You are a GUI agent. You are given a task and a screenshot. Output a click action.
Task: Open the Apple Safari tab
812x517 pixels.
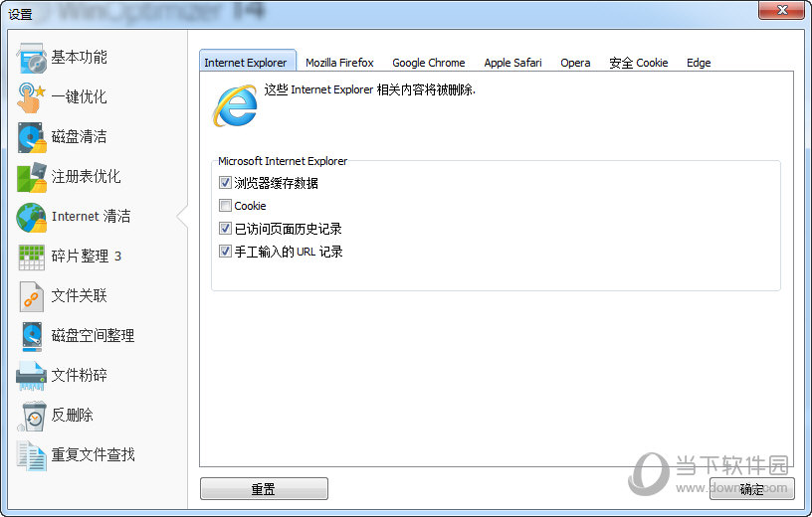click(512, 63)
